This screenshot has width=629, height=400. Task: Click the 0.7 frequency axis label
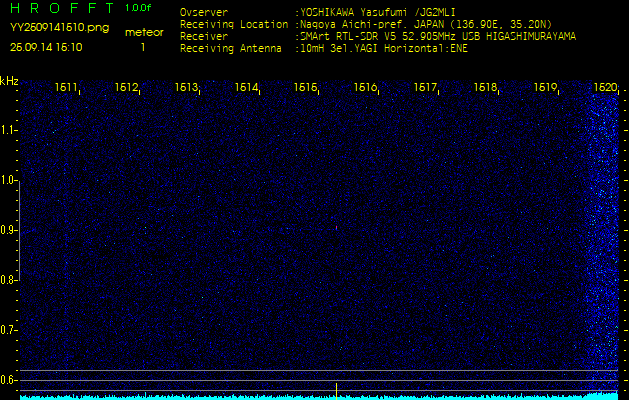click(x=9, y=329)
